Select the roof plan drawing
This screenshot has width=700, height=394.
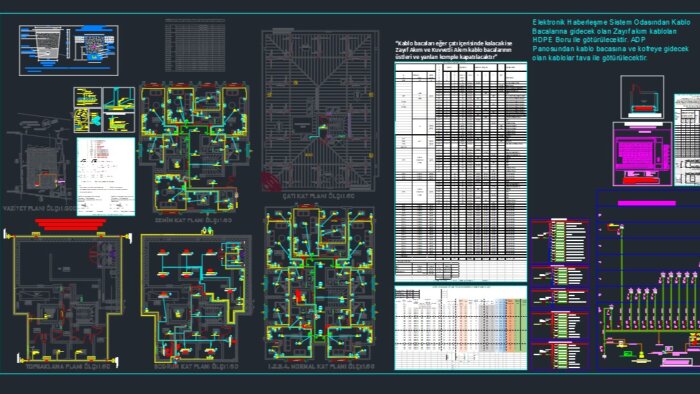[320, 110]
